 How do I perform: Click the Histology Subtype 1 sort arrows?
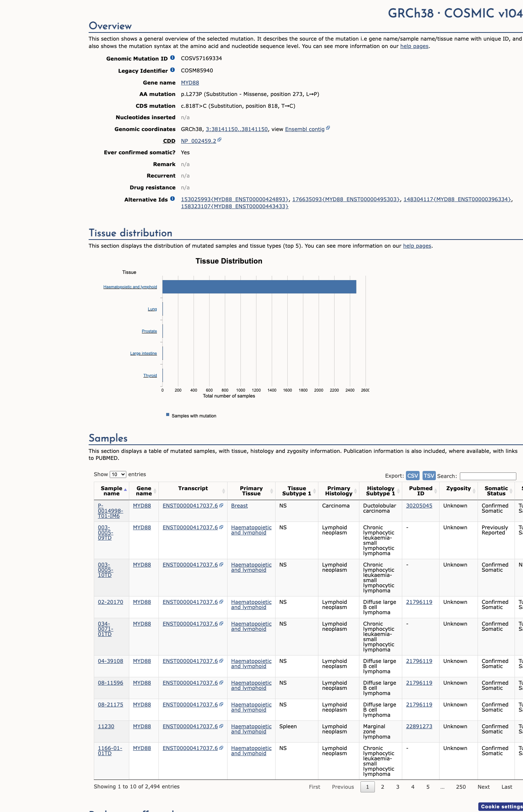(x=398, y=491)
